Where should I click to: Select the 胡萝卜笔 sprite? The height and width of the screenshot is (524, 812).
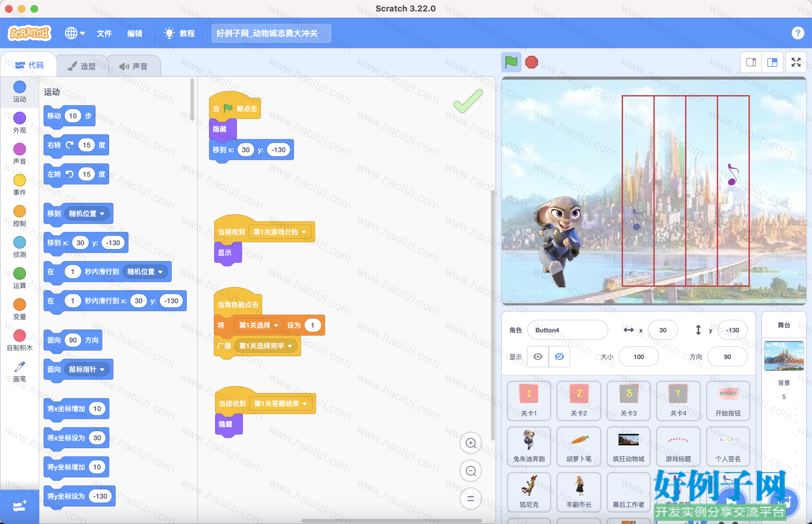[579, 446]
